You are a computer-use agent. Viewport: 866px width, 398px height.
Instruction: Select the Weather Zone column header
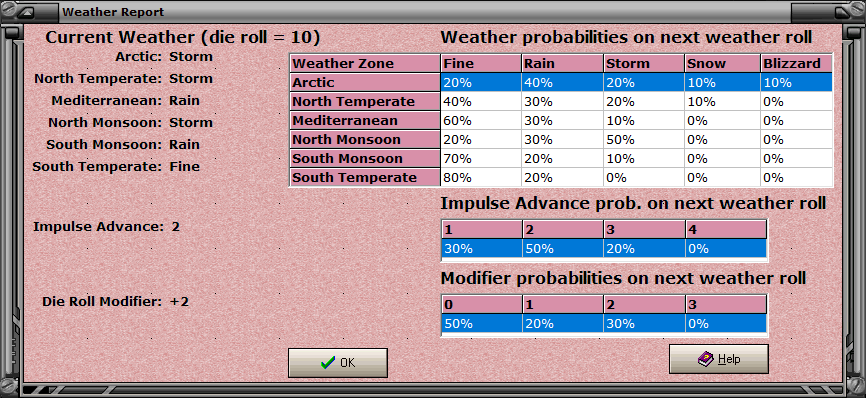[365, 63]
